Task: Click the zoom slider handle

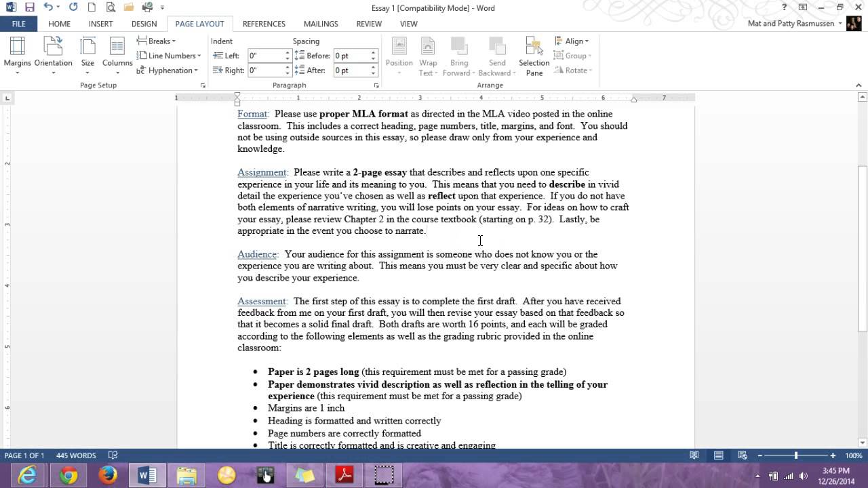Action: click(796, 455)
